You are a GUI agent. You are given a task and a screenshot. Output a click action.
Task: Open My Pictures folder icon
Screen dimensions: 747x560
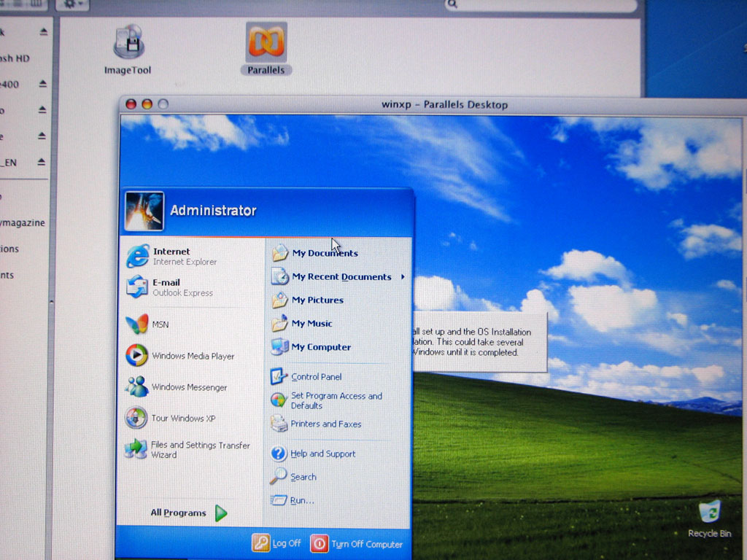tap(279, 300)
